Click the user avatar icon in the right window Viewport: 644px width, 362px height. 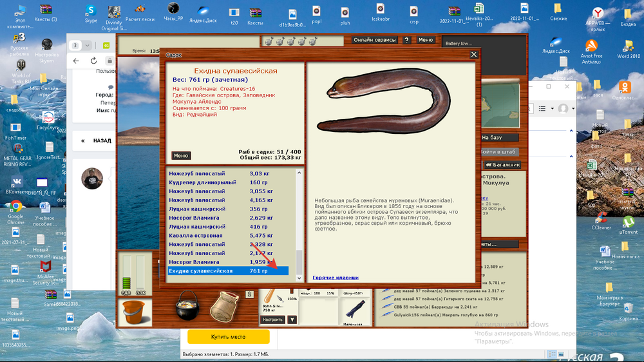click(563, 108)
